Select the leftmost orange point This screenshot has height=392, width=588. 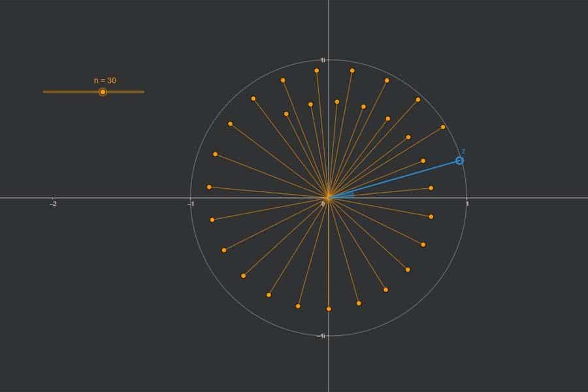209,187
